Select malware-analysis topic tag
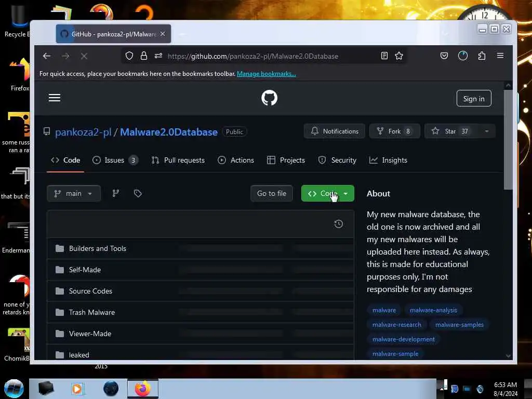Image resolution: width=532 pixels, height=399 pixels. pos(433,310)
